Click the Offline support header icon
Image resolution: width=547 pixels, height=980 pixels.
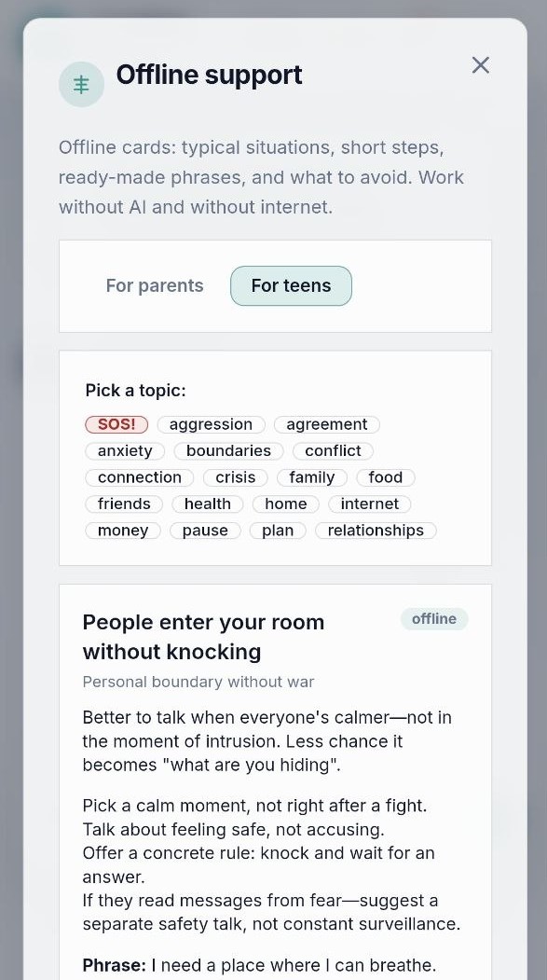(x=81, y=84)
